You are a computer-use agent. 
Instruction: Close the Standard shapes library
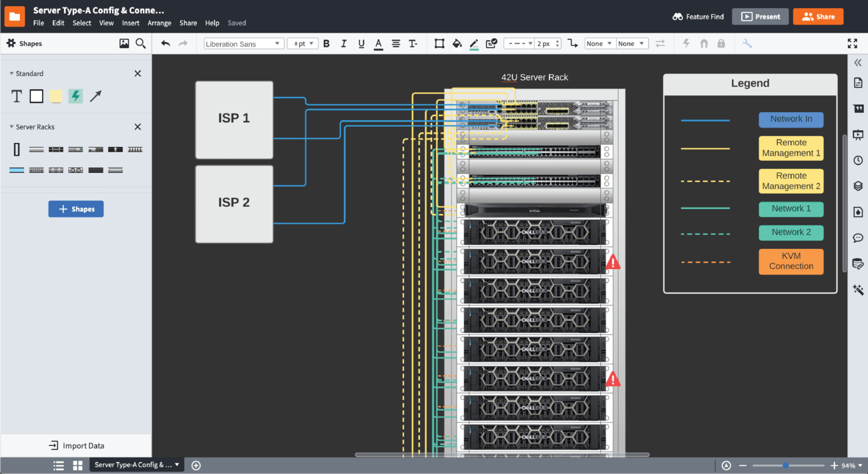[138, 73]
